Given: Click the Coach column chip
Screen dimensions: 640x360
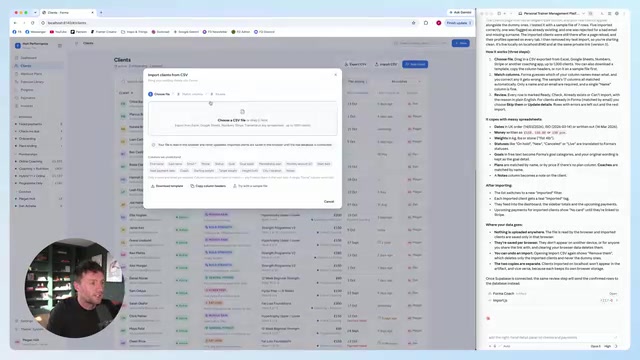Looking at the screenshot, I should pyautogui.click(x=184, y=171).
